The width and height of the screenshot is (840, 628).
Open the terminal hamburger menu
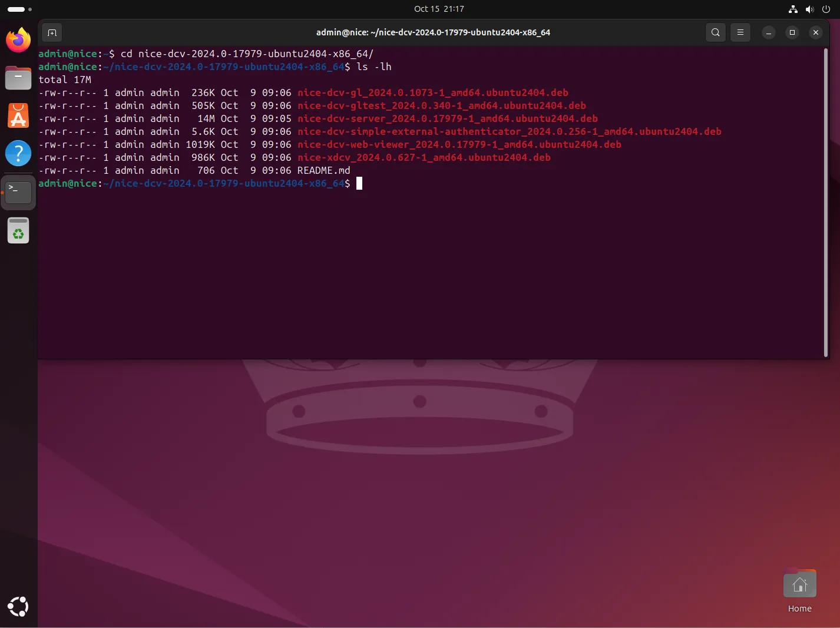pyautogui.click(x=740, y=32)
